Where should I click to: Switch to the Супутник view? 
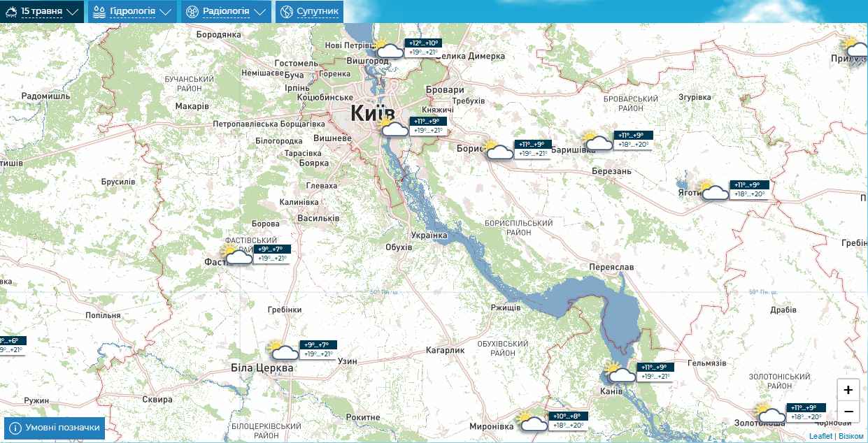coord(308,11)
